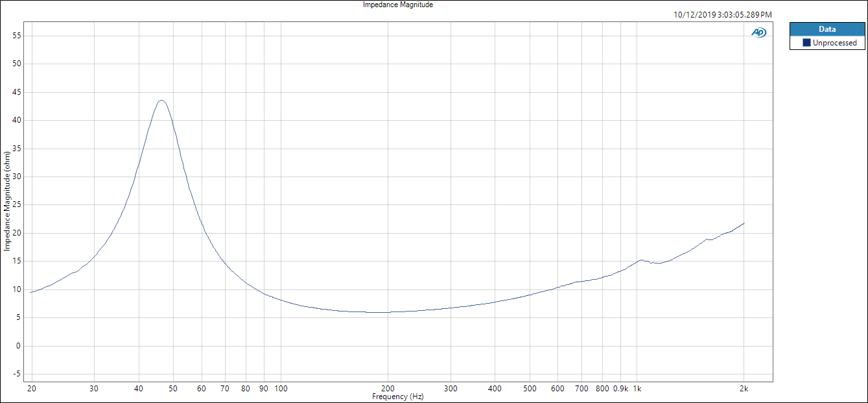868x403 pixels.
Task: Click the 45 value on the Y axis
Action: pos(18,92)
